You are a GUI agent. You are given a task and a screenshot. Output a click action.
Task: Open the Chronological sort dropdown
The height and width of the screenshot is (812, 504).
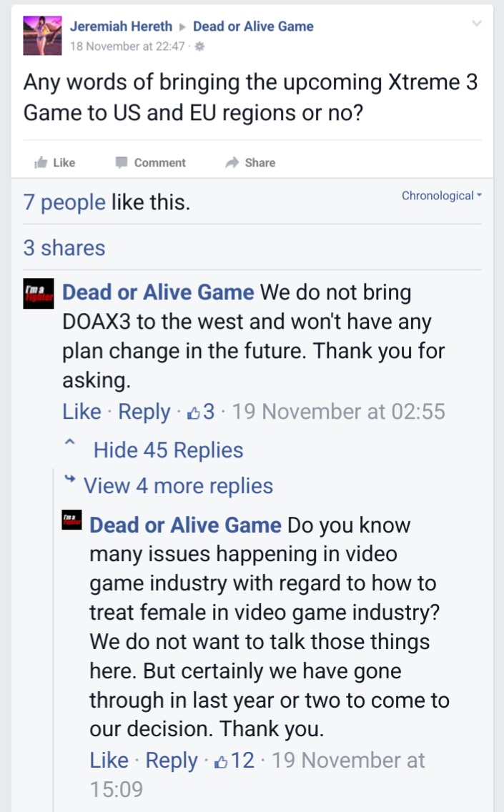tap(441, 195)
